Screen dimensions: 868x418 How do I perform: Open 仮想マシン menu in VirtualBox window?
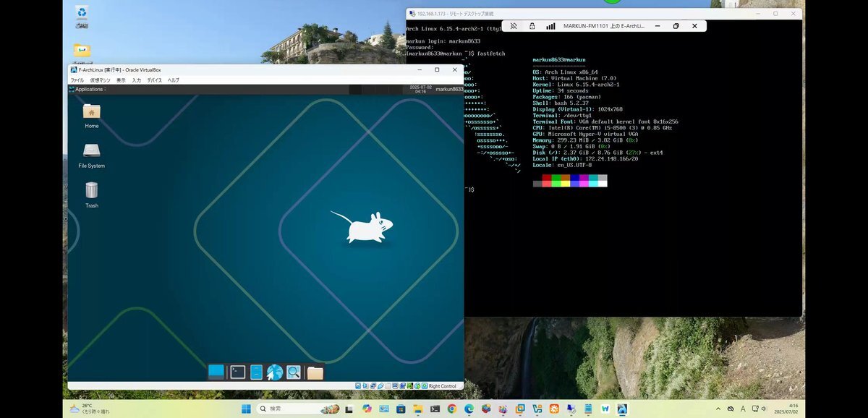click(101, 80)
